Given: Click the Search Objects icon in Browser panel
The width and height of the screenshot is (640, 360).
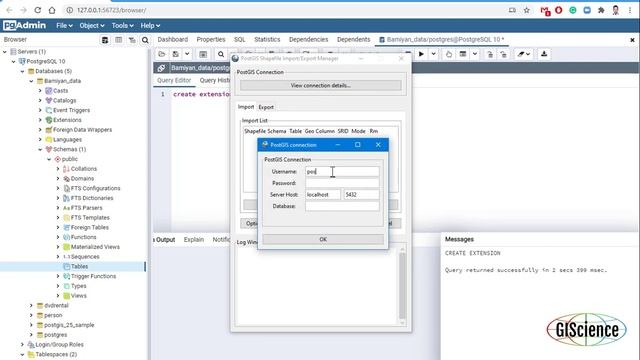Looking at the screenshot, I should pos(145,40).
